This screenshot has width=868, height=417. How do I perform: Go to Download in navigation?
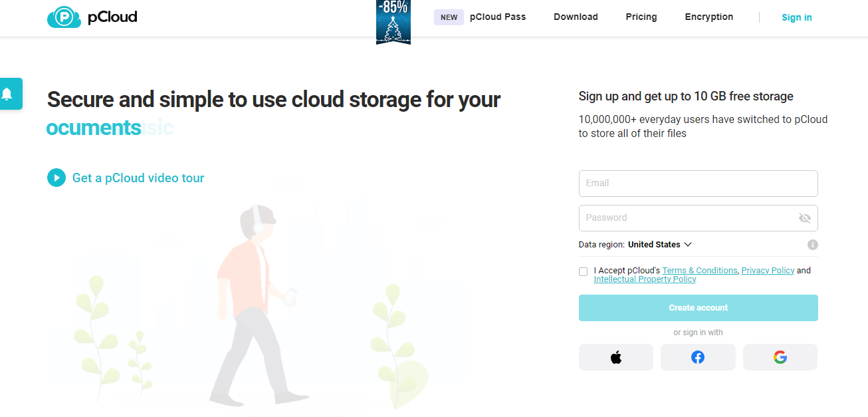click(x=576, y=17)
